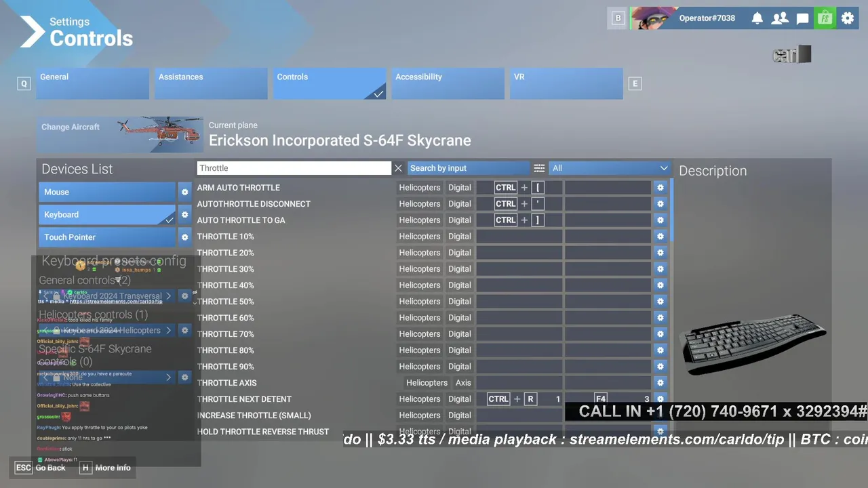Next preset arrow for Keyboard 2024 Helicopters

click(168, 330)
